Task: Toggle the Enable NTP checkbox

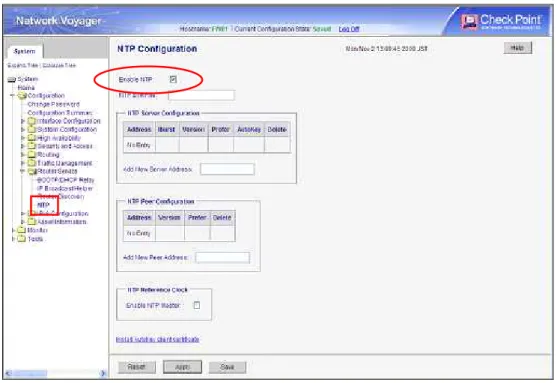Action: tap(173, 79)
